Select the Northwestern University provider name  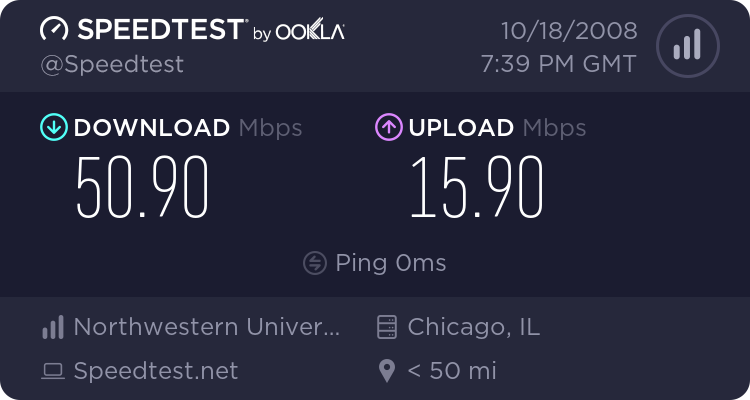pyautogui.click(x=207, y=327)
